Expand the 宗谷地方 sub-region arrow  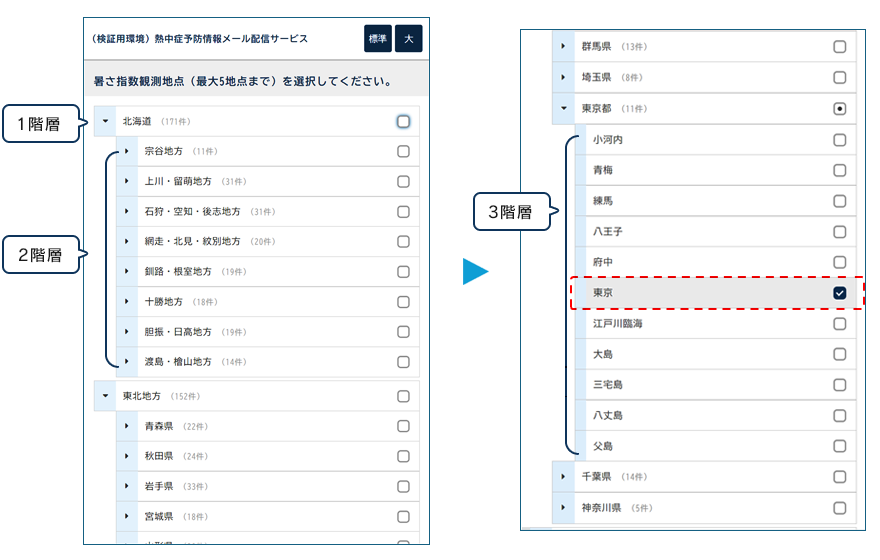click(x=127, y=152)
